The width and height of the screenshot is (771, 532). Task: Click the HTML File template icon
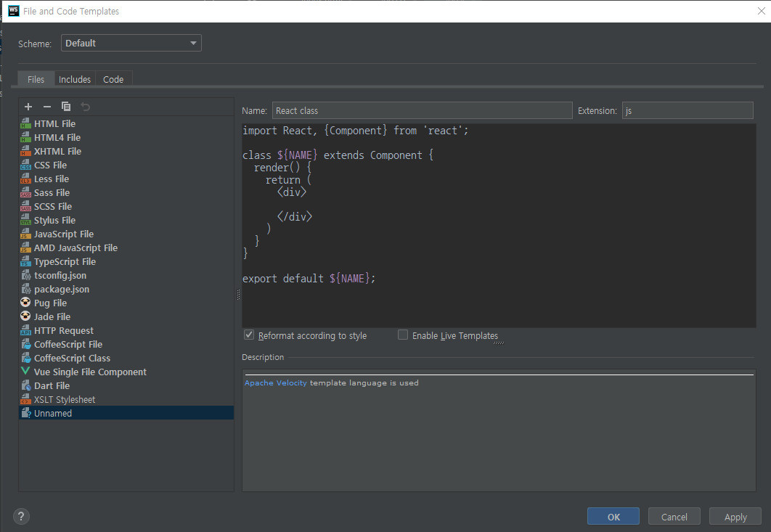25,123
